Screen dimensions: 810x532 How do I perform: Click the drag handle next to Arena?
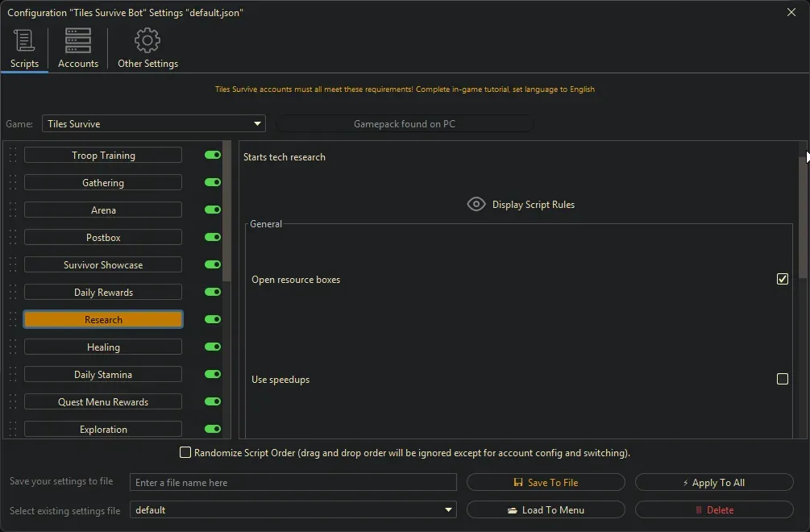point(13,210)
